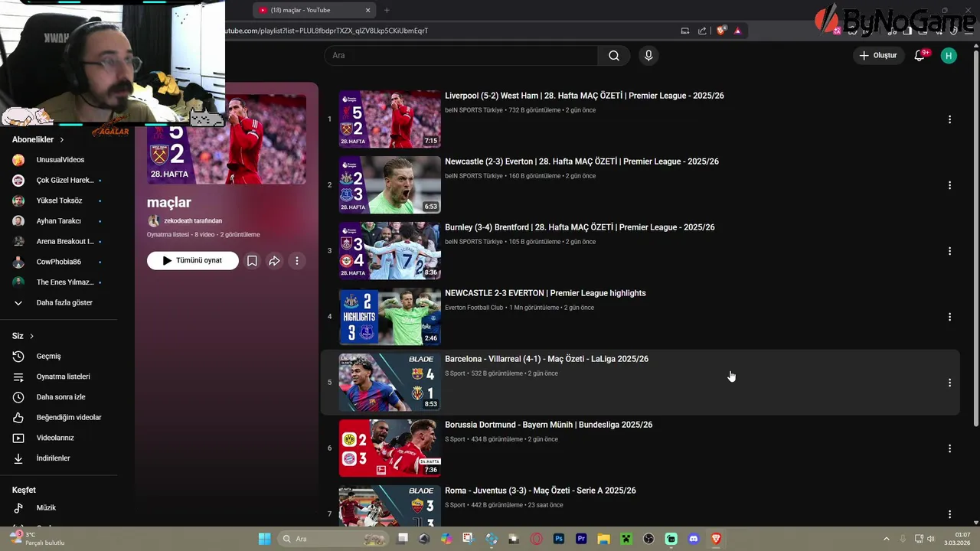Open Premiere Pro from taskbar
Viewport: 980px width, 551px height.
(581, 539)
